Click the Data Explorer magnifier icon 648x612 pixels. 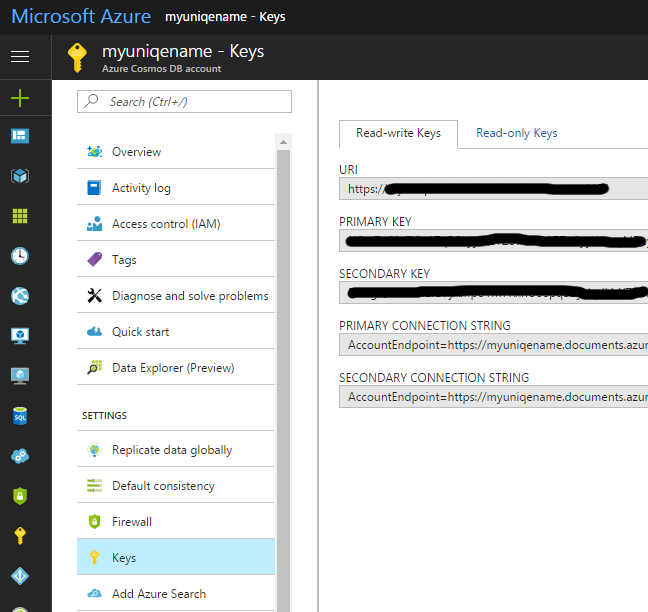(x=95, y=367)
